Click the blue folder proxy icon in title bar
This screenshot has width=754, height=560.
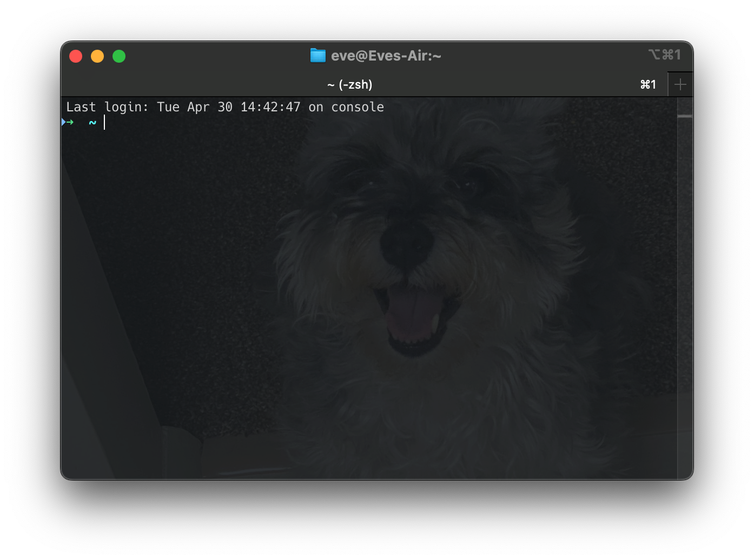[318, 55]
